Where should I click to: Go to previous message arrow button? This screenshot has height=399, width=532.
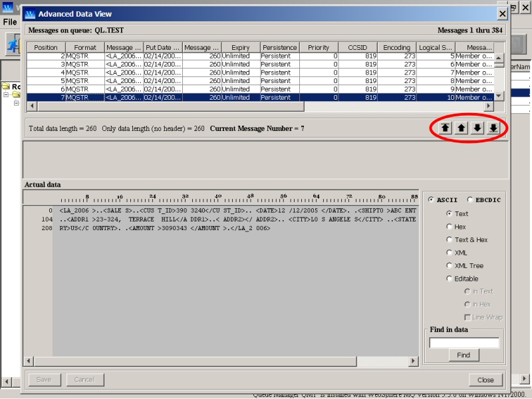[x=461, y=128]
